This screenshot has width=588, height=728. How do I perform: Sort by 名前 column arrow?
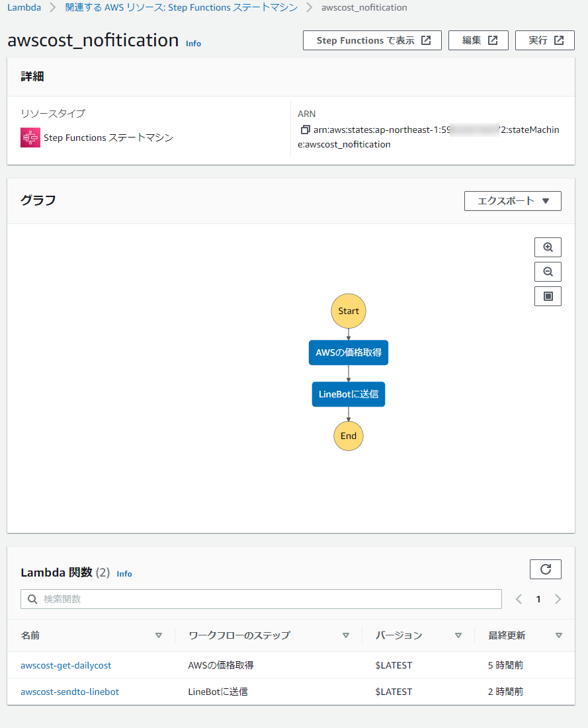coord(158,635)
